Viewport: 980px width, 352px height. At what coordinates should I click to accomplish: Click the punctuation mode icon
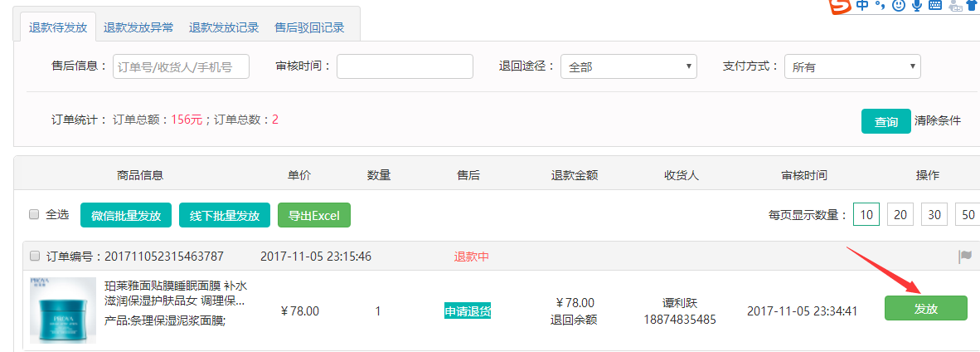coord(880,6)
